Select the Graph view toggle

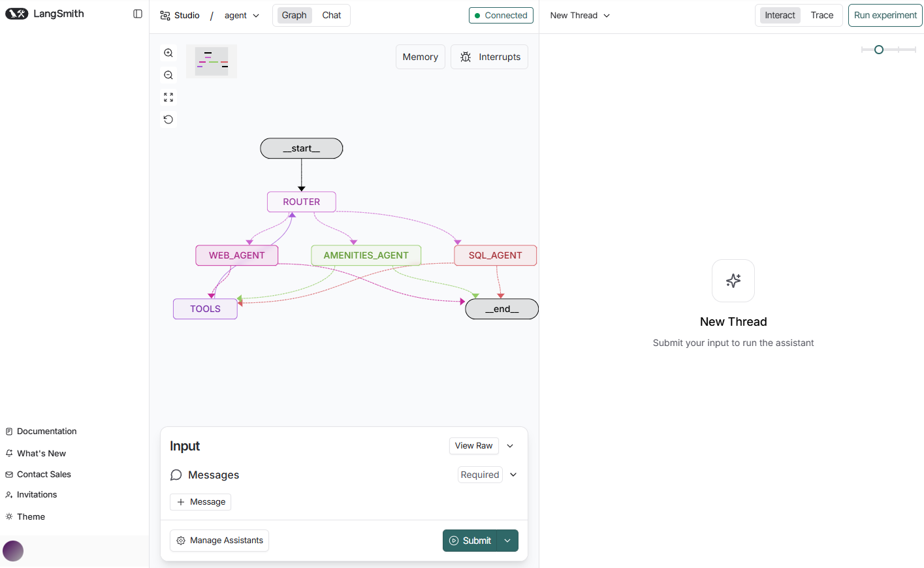click(294, 15)
